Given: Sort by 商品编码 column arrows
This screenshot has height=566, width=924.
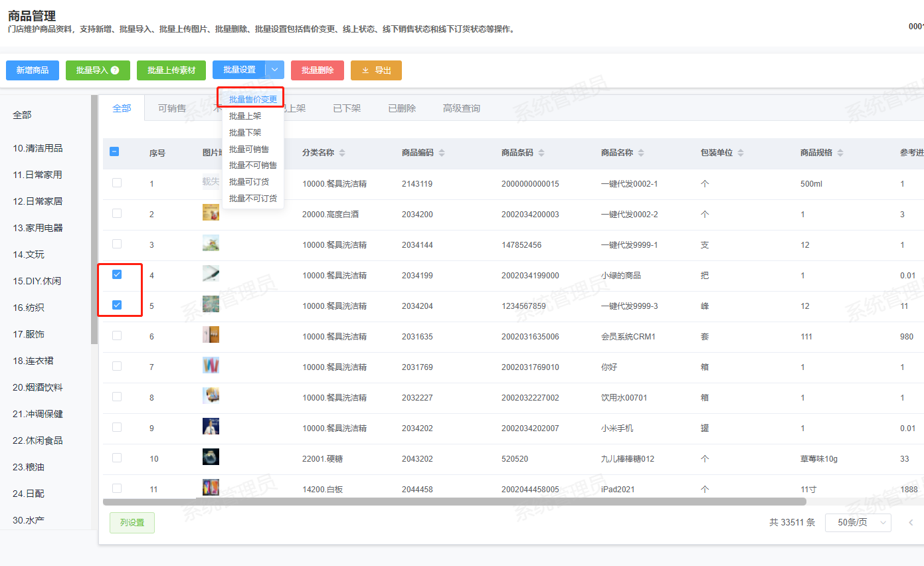Looking at the screenshot, I should pos(442,153).
